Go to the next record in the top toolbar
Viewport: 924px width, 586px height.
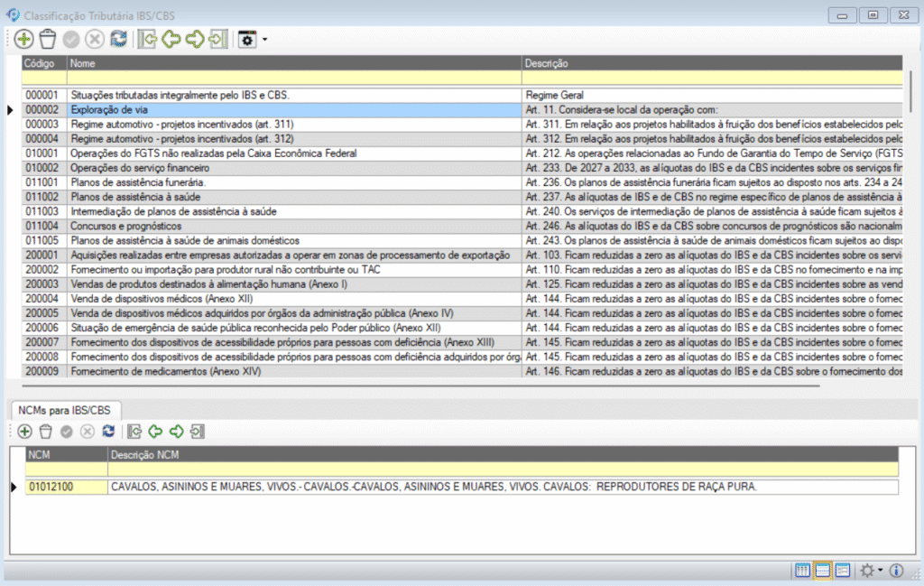(194, 39)
